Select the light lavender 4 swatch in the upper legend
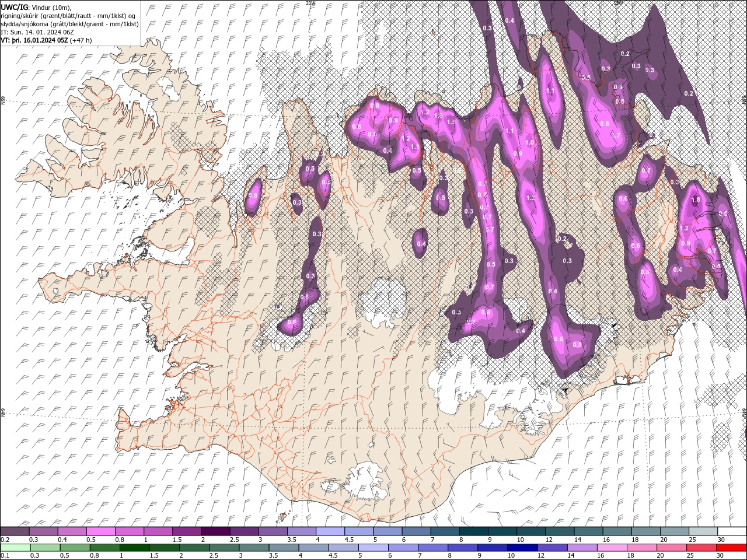The image size is (747, 560). point(330,531)
